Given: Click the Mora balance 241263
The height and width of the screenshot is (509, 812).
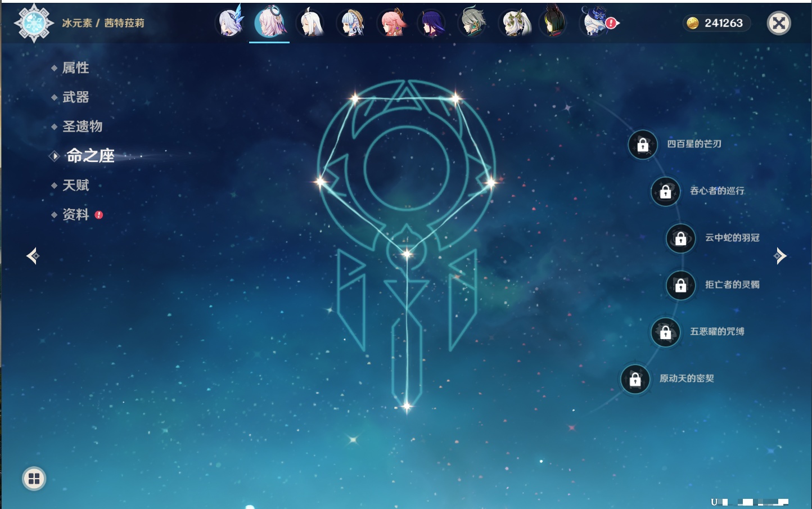Looking at the screenshot, I should pyautogui.click(x=724, y=23).
